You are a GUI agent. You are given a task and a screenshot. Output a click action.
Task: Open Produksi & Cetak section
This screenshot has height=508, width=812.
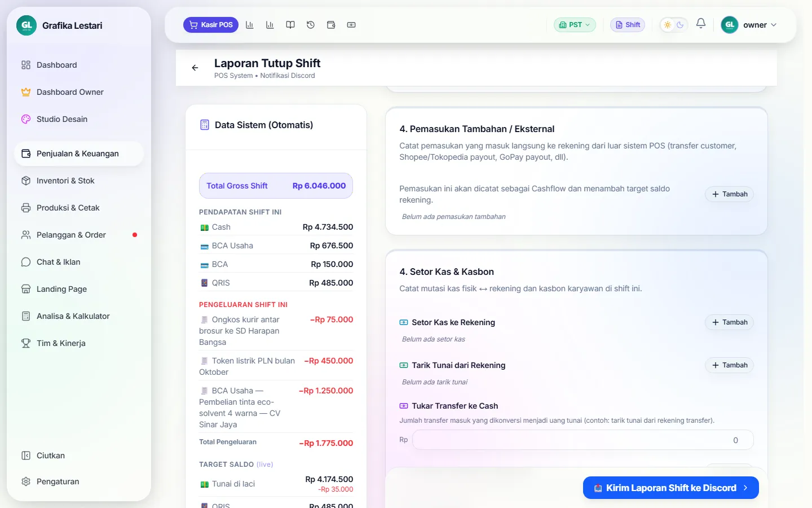[79, 208]
